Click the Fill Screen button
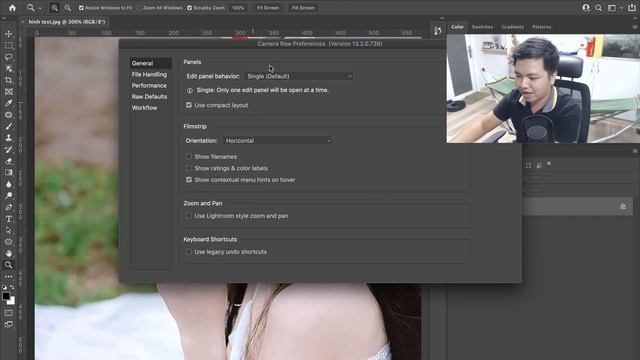Viewport: 640px width, 360px height. click(303, 8)
